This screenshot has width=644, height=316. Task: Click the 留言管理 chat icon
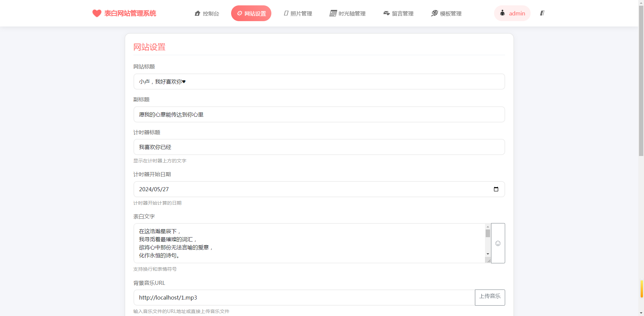[386, 13]
